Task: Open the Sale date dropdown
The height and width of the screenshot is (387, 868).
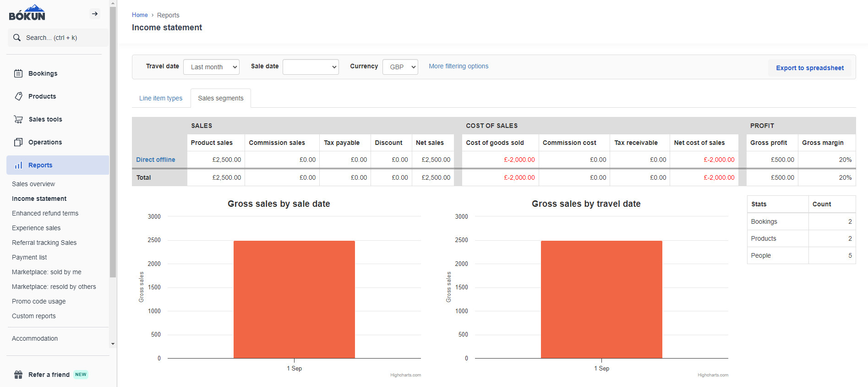Action: [x=311, y=67]
